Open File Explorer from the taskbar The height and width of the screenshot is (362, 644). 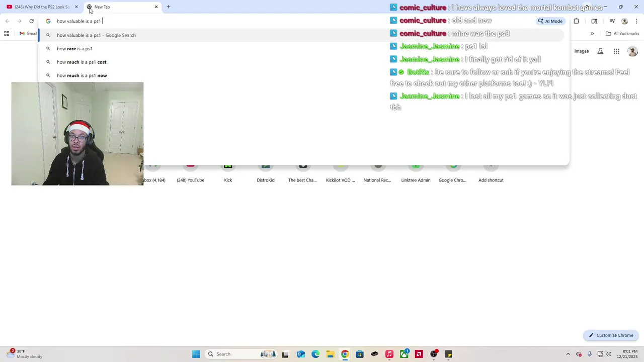pyautogui.click(x=330, y=354)
